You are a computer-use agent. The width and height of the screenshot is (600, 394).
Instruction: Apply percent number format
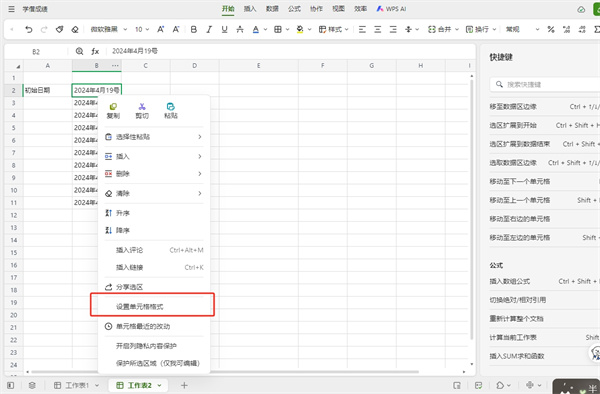click(x=551, y=29)
